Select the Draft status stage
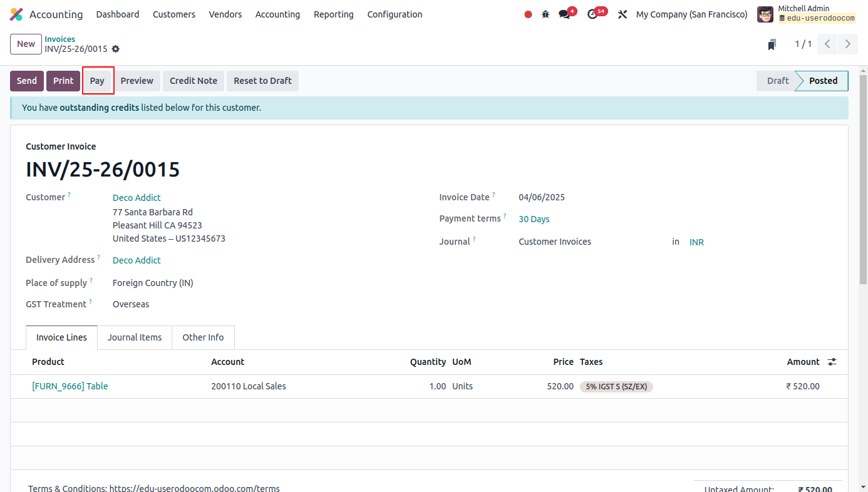 coord(778,81)
